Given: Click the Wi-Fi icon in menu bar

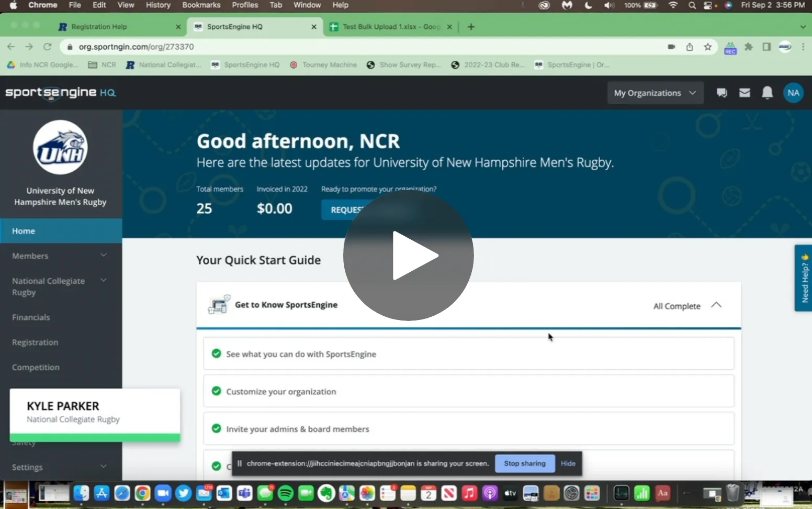Looking at the screenshot, I should (x=673, y=5).
